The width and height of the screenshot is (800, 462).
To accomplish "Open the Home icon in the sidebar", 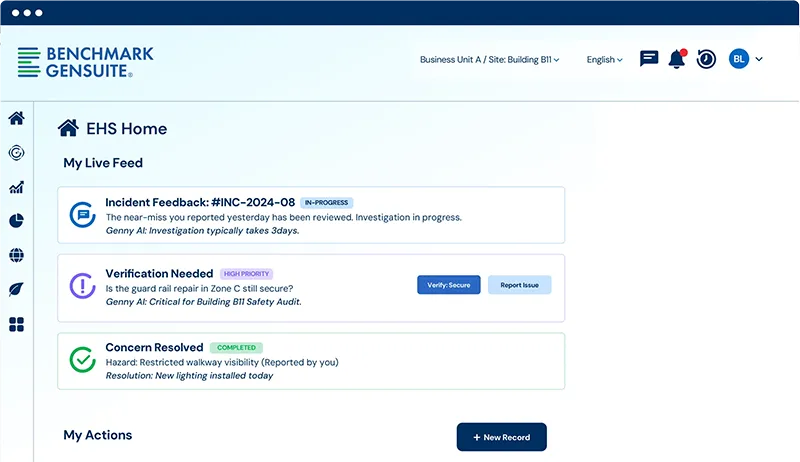I will pyautogui.click(x=16, y=118).
